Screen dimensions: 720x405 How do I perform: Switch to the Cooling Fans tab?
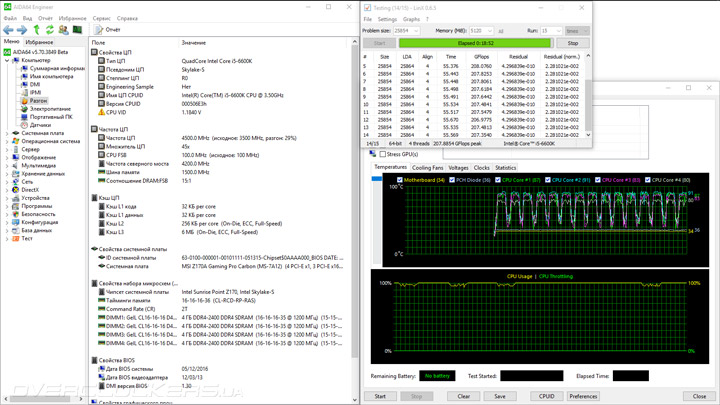tap(428, 168)
